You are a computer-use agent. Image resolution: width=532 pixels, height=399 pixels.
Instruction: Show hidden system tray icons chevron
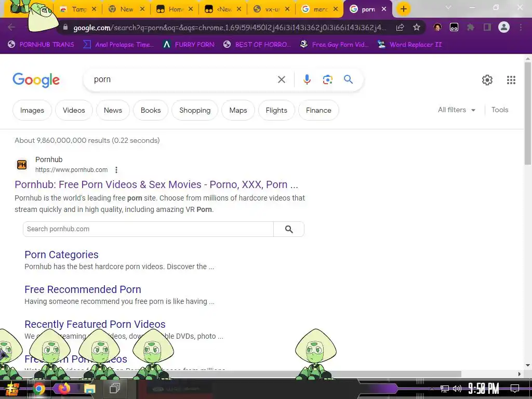[x=432, y=389]
